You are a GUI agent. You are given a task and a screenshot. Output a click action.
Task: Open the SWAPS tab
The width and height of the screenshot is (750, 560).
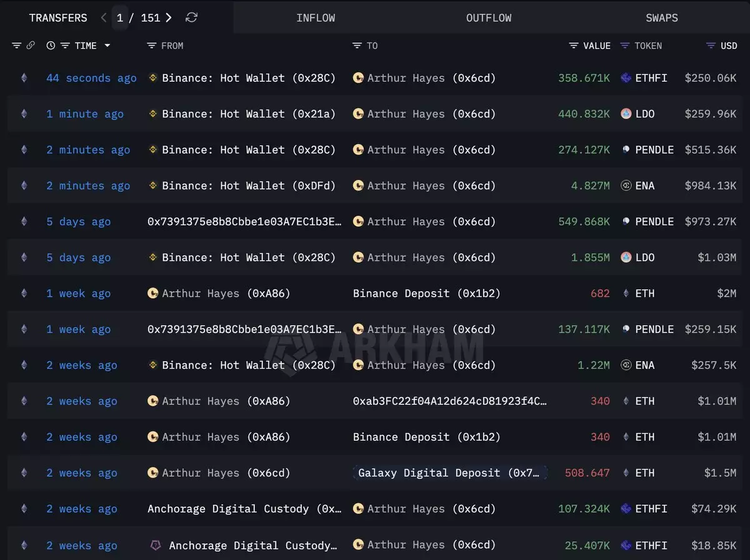pyautogui.click(x=661, y=17)
